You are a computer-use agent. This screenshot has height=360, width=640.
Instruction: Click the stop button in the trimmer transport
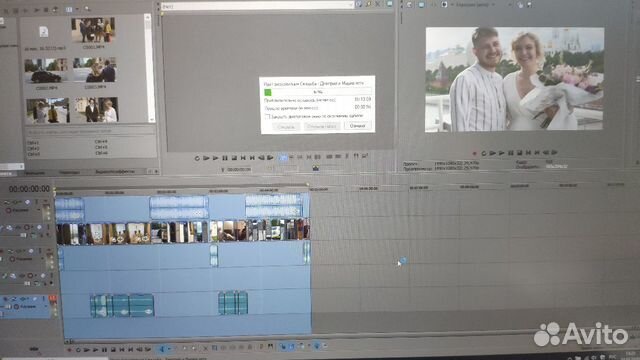point(234,158)
